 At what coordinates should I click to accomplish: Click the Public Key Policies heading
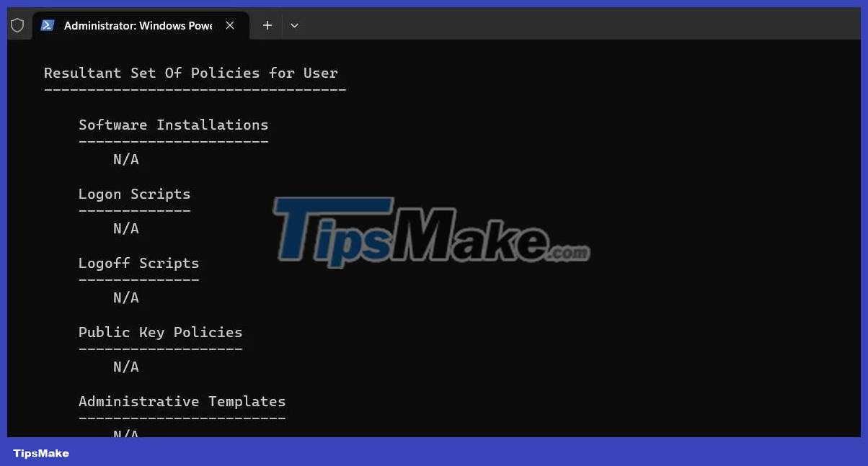tap(160, 332)
